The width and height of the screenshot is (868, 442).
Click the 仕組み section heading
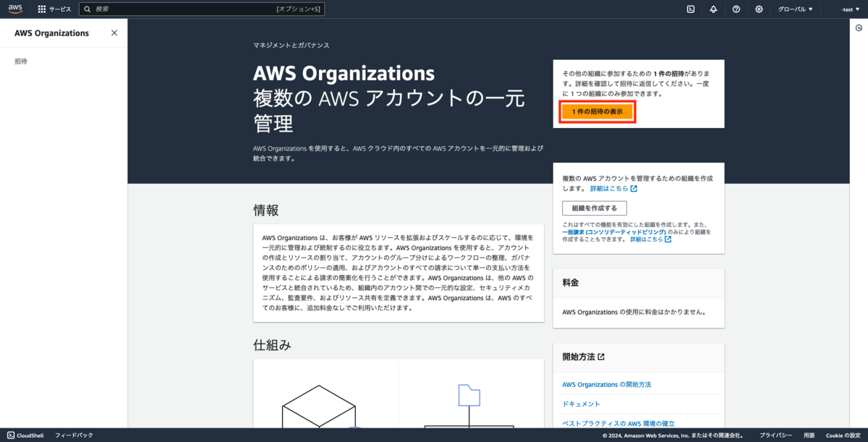(x=272, y=345)
